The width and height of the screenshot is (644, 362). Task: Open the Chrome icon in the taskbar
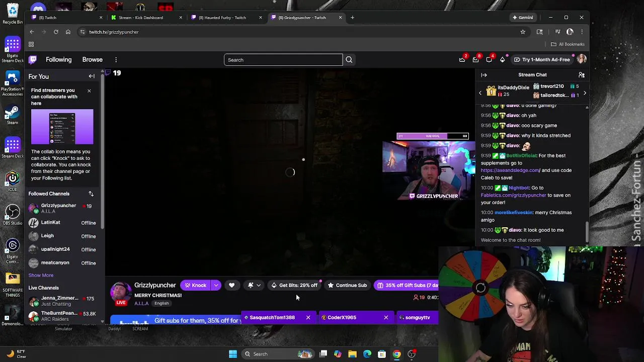pyautogui.click(x=397, y=354)
